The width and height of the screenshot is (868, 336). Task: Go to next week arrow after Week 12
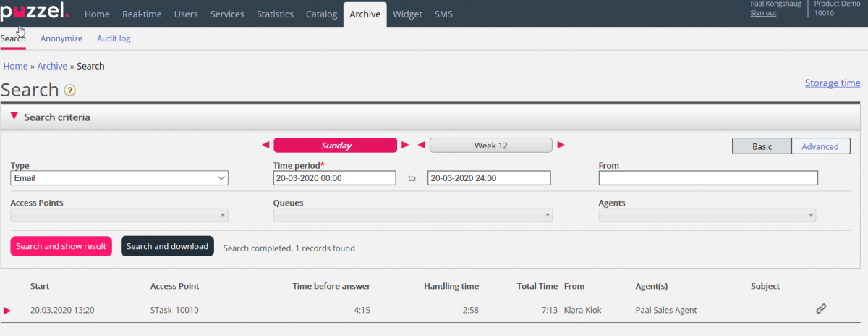561,146
